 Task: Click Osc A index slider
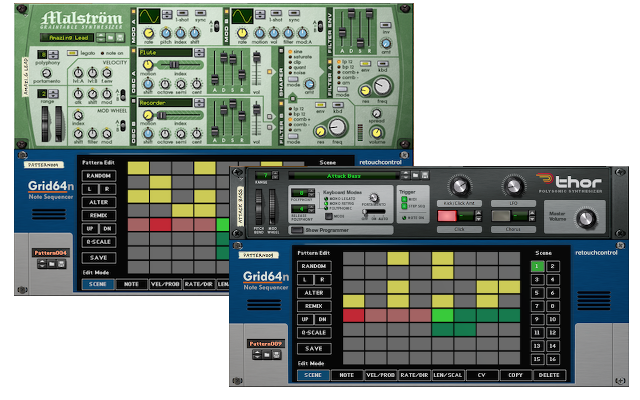pos(174,64)
